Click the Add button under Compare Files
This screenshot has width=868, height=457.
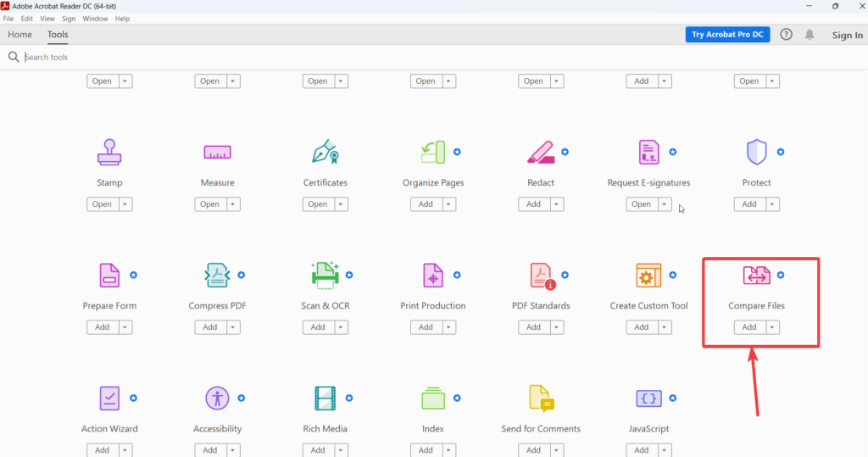click(x=749, y=326)
